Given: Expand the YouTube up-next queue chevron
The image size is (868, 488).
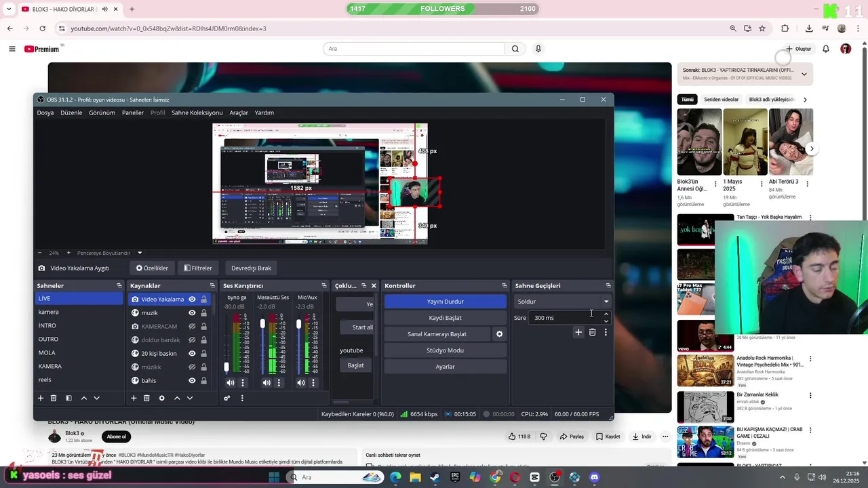Looking at the screenshot, I should coord(804,75).
